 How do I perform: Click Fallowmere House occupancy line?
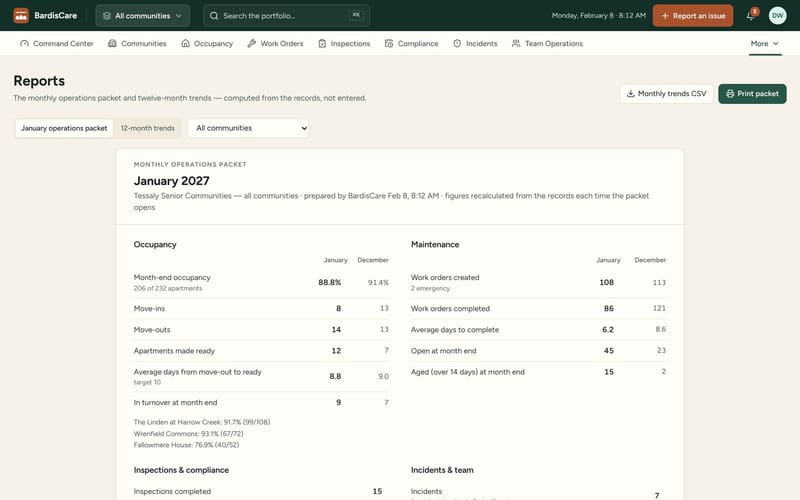(x=186, y=445)
